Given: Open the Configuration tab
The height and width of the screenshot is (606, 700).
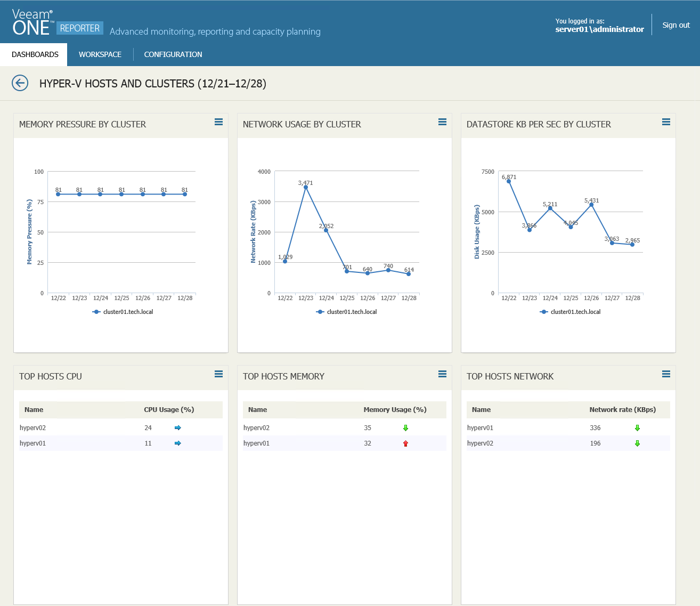Looking at the screenshot, I should pyautogui.click(x=173, y=54).
